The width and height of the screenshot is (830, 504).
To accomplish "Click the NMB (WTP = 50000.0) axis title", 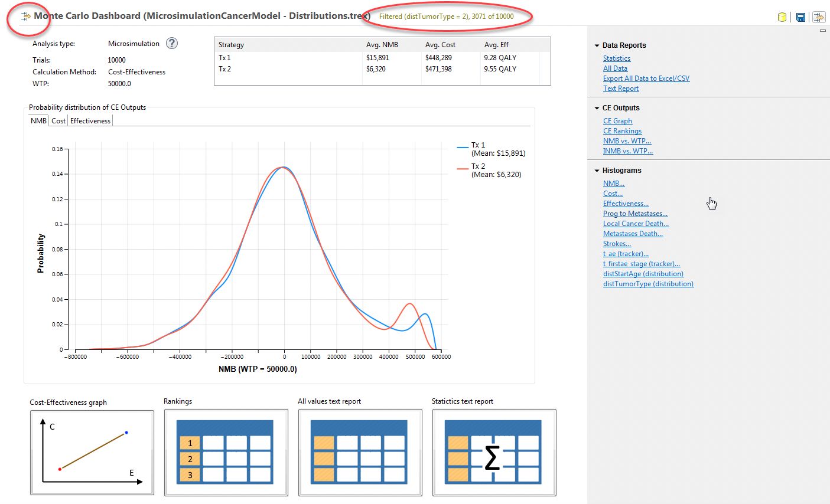I will pyautogui.click(x=258, y=369).
